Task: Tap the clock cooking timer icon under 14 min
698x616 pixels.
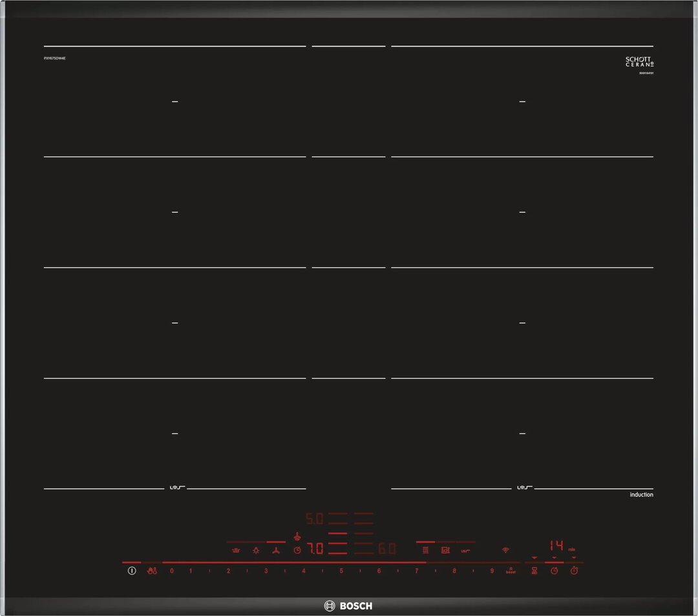Action: (555, 571)
